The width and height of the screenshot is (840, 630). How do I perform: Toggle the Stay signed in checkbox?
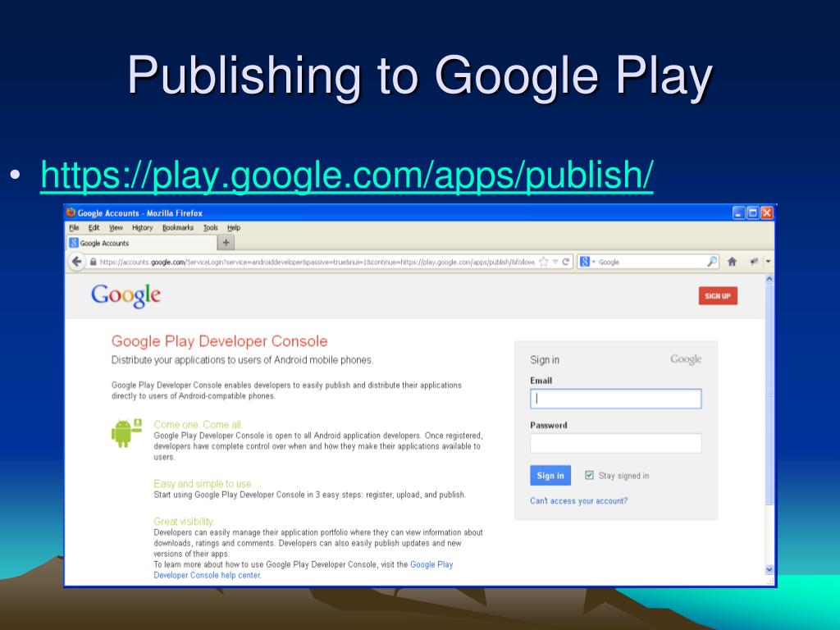click(589, 475)
